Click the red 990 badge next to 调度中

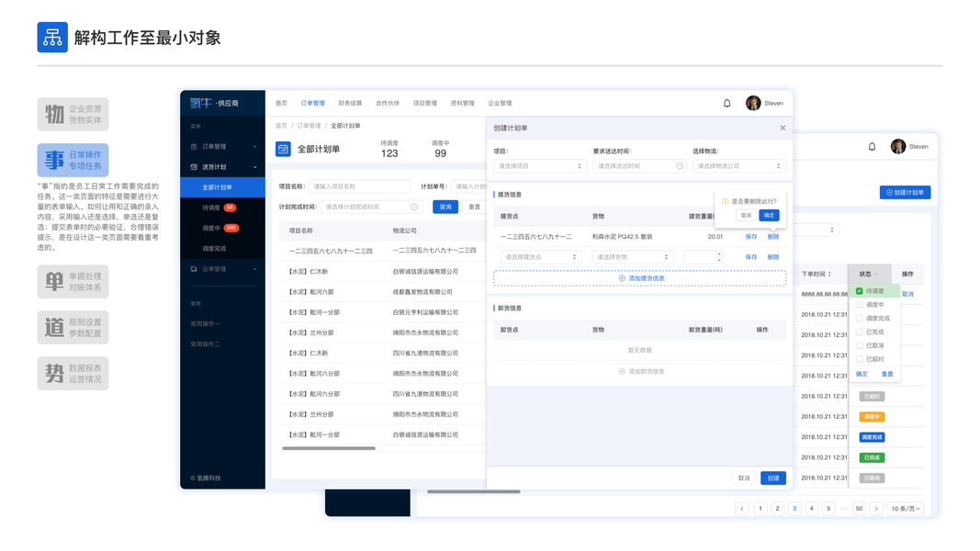pyautogui.click(x=231, y=228)
